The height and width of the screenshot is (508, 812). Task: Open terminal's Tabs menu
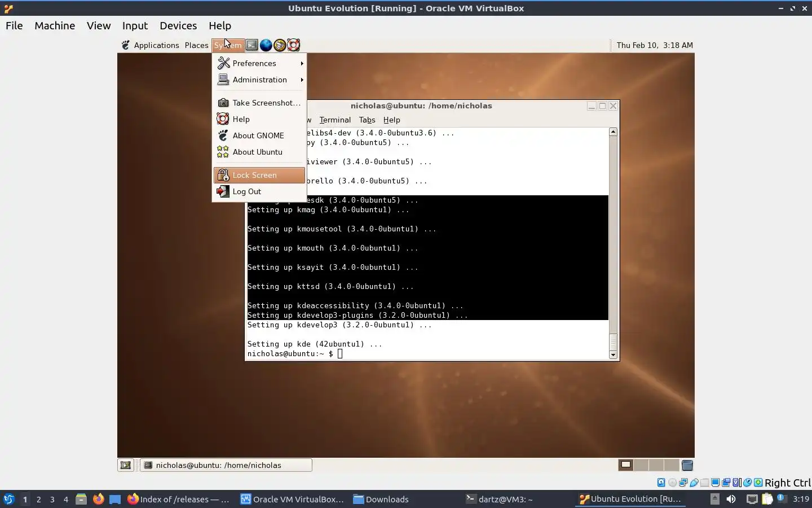pyautogui.click(x=367, y=120)
